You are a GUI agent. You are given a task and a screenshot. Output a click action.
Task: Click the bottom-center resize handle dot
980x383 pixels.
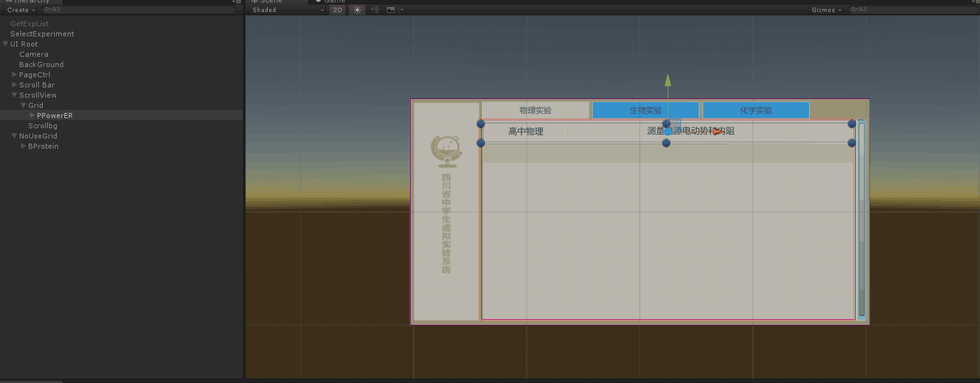tap(666, 143)
